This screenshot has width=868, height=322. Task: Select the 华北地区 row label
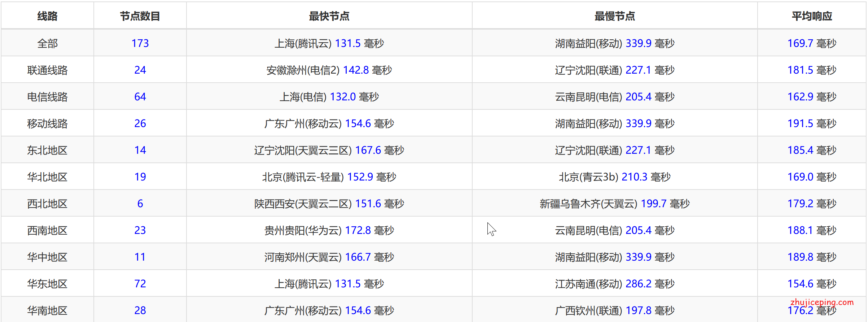pyautogui.click(x=47, y=177)
